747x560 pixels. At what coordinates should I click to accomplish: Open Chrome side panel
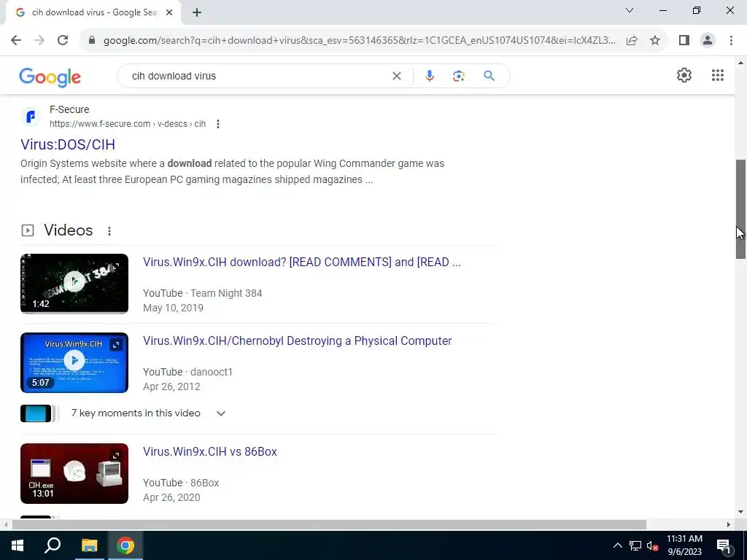684,40
